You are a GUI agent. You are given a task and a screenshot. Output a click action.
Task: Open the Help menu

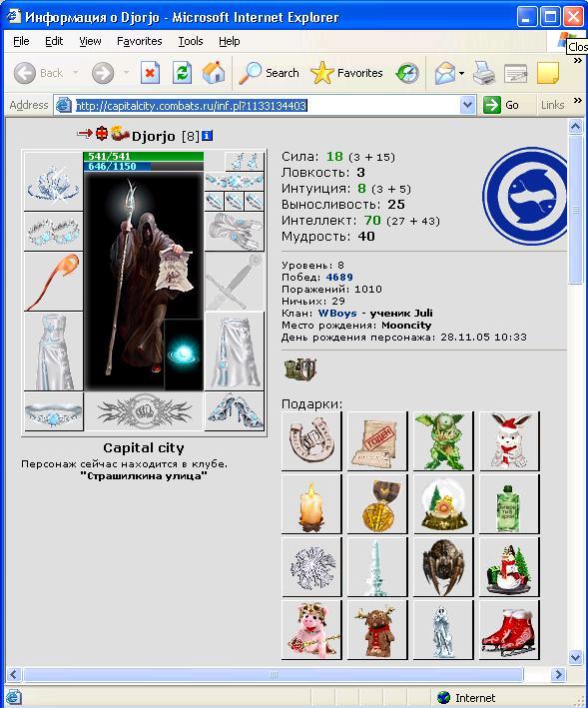(230, 41)
